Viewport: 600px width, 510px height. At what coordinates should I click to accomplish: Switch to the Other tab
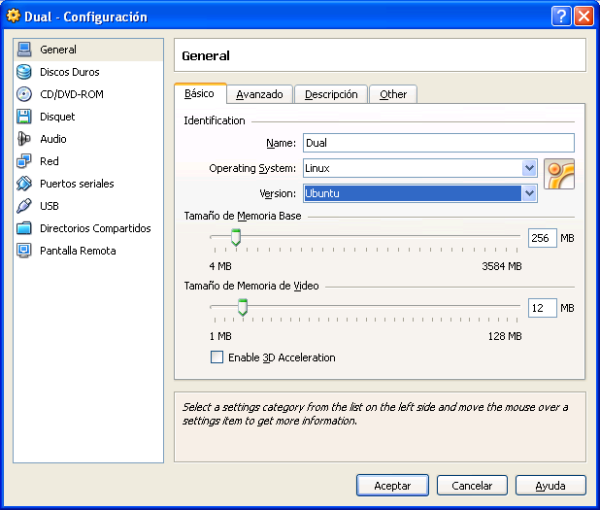point(393,94)
